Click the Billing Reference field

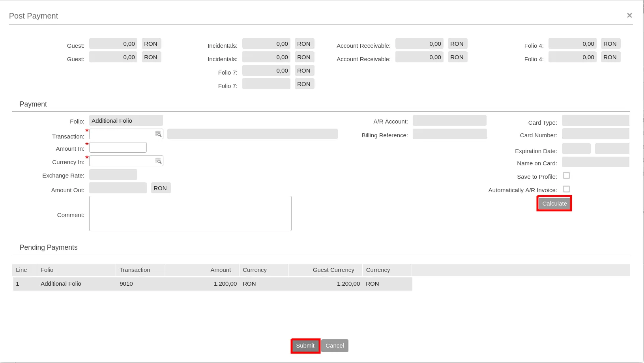(449, 134)
